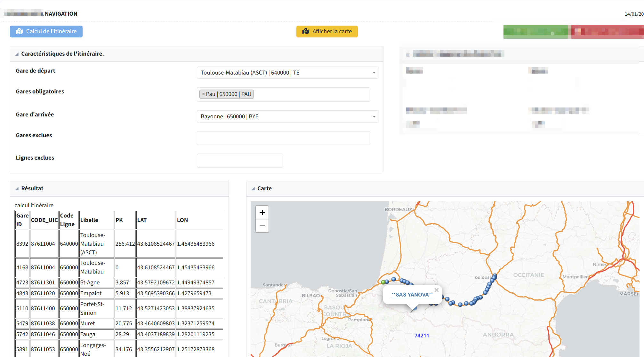Close the SAS YANOVA map popup
The width and height of the screenshot is (644, 357).
point(436,290)
